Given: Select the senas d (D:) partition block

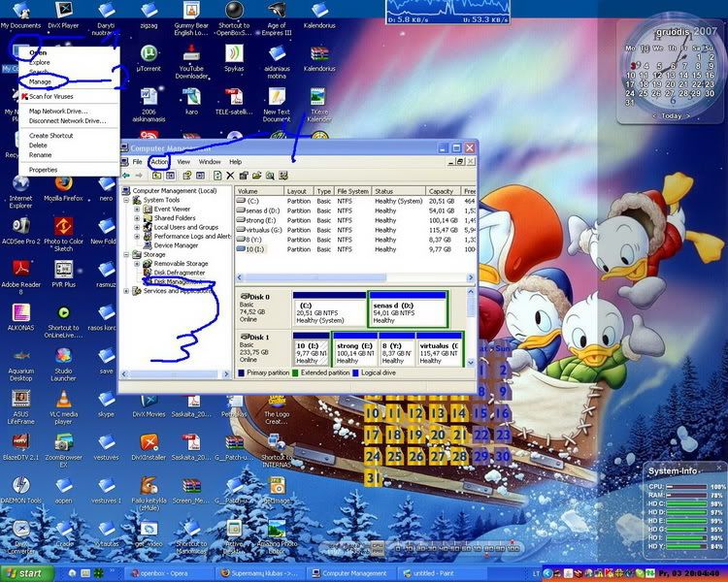Looking at the screenshot, I should tap(407, 309).
